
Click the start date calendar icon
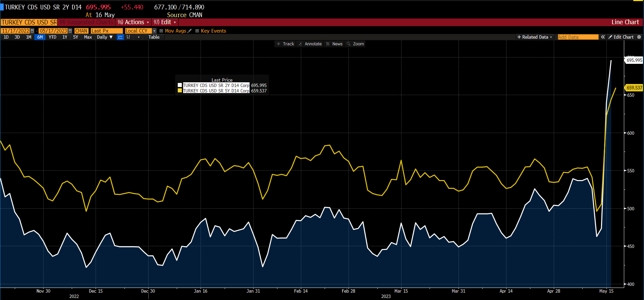[x=32, y=31]
